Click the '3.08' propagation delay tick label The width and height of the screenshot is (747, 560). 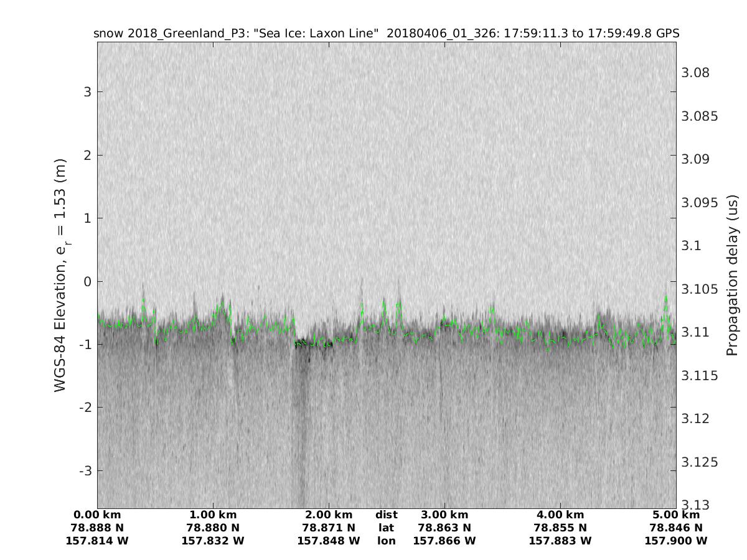697,73
